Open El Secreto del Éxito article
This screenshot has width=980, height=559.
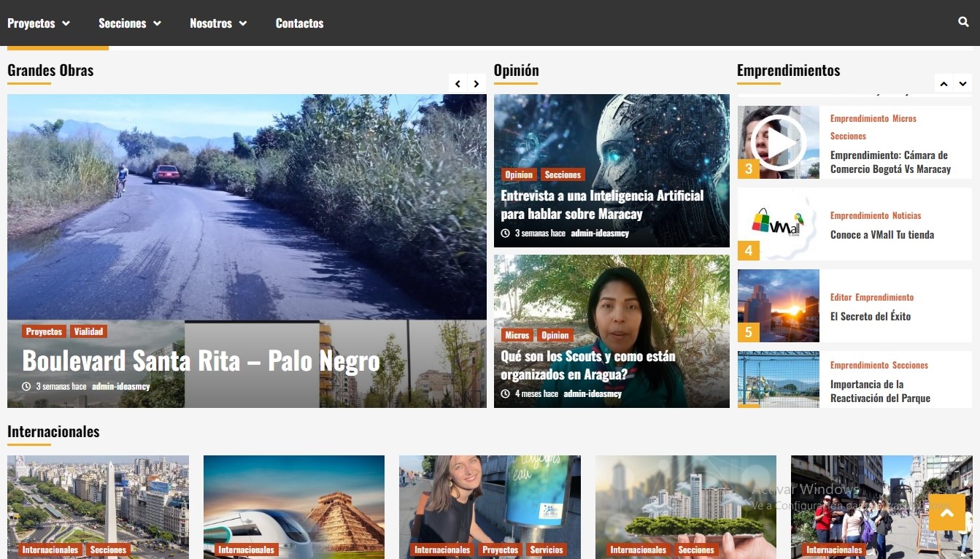coord(870,316)
